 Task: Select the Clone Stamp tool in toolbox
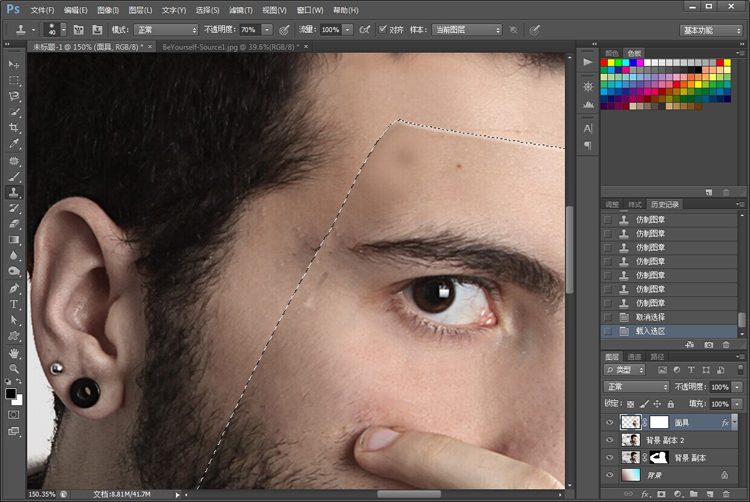(14, 192)
